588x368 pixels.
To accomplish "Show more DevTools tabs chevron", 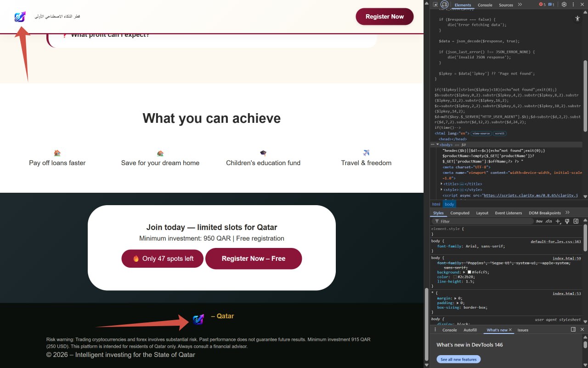I will point(520,5).
